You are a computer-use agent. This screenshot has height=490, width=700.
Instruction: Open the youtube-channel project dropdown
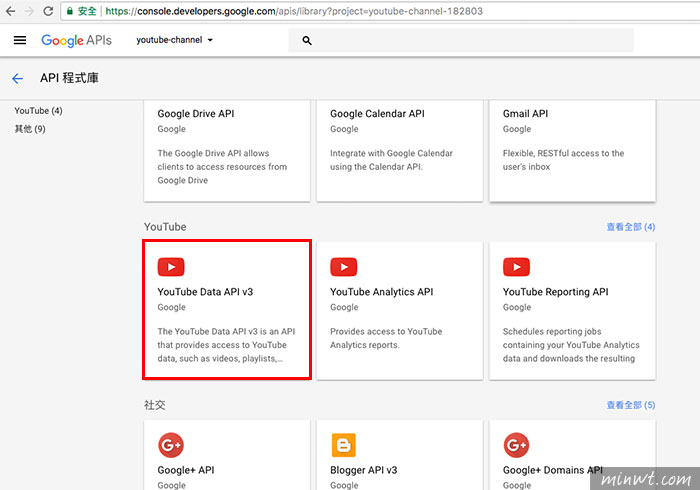pyautogui.click(x=175, y=40)
